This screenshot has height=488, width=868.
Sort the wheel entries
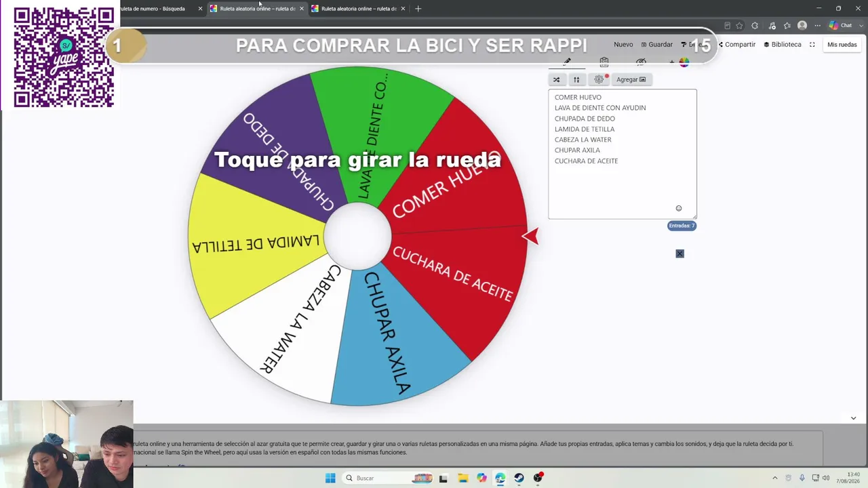[576, 79]
